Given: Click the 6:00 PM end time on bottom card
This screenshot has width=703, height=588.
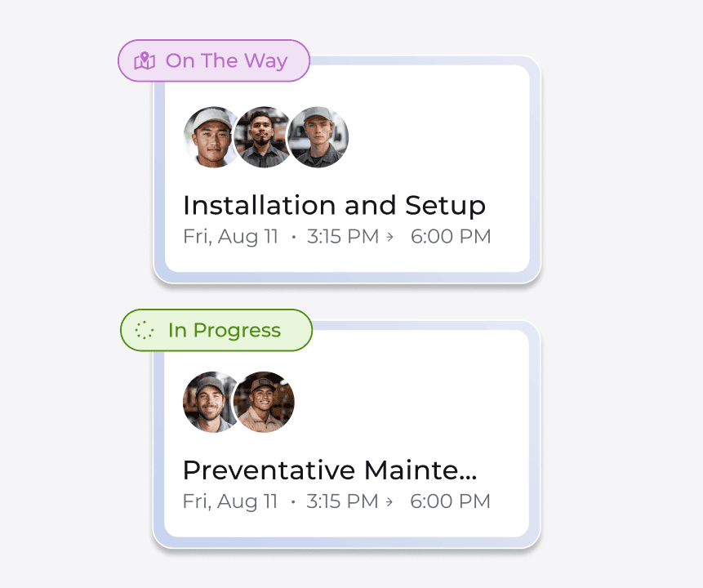Looking at the screenshot, I should click(449, 501).
